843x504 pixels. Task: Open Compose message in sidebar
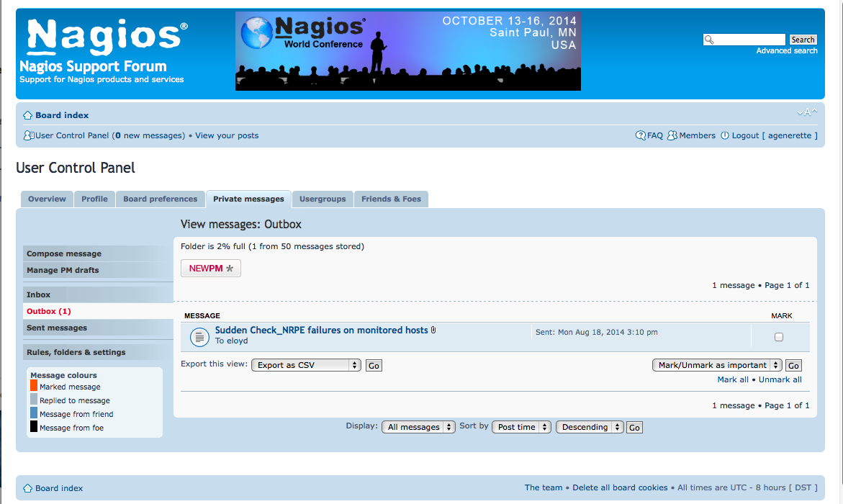[64, 253]
